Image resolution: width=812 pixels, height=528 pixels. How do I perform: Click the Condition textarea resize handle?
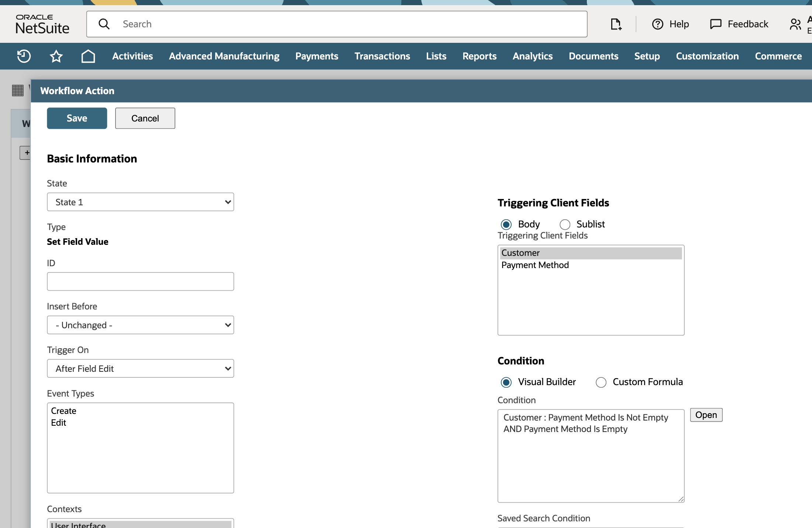pyautogui.click(x=681, y=499)
